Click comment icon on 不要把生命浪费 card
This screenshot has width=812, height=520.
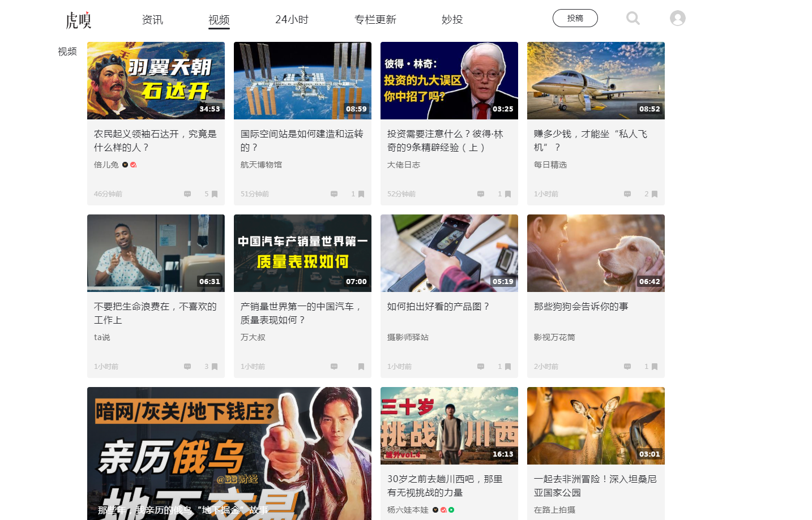(x=187, y=367)
